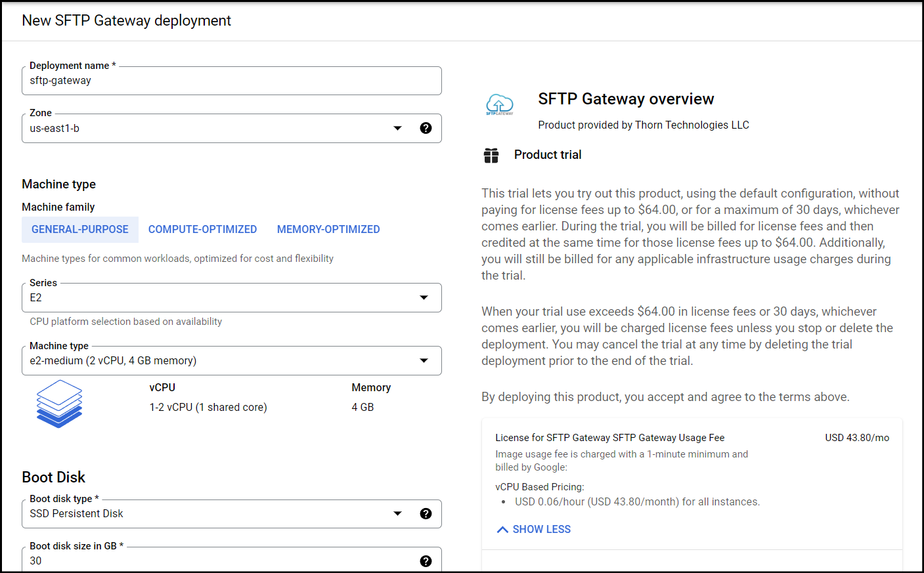Click the 'New SFTP Gateway deployment' heading
Viewport: 924px width, 573px height.
click(127, 20)
